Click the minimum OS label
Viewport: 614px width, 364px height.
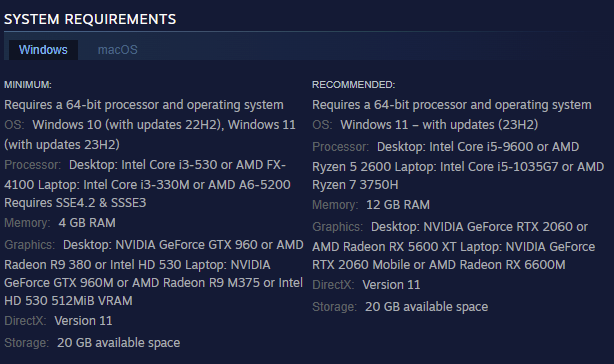(14, 125)
